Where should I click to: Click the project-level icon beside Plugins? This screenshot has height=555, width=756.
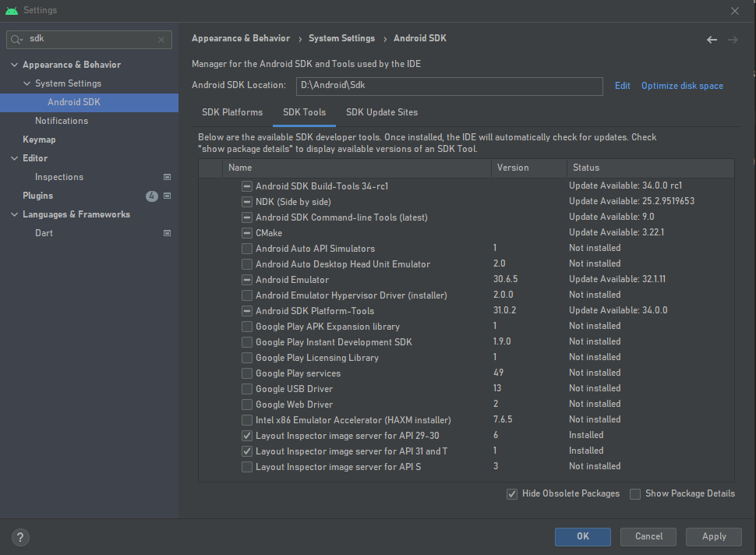click(x=168, y=196)
